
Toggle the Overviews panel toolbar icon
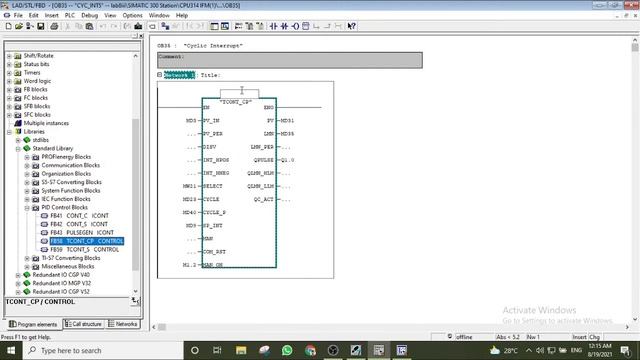(214, 26)
